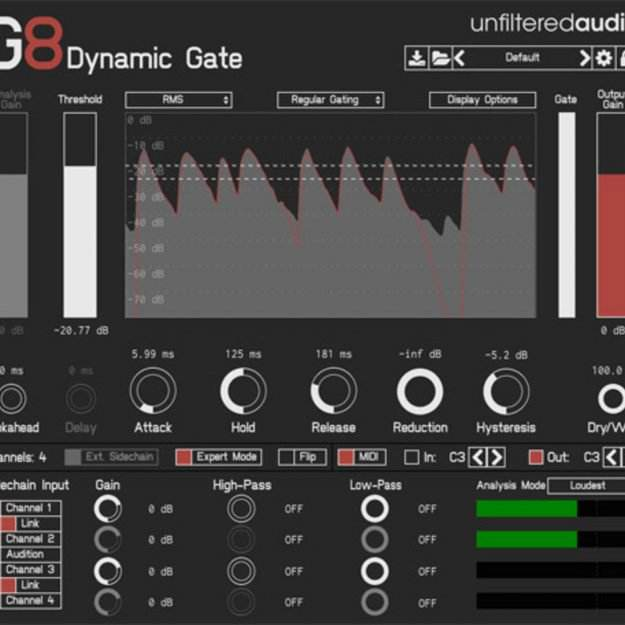The height and width of the screenshot is (625, 625).
Task: Open the settings gear icon
Action: 604,59
